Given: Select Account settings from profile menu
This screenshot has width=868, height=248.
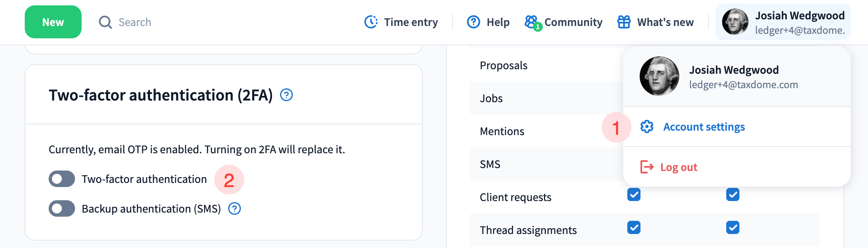Looking at the screenshot, I should coord(704,127).
